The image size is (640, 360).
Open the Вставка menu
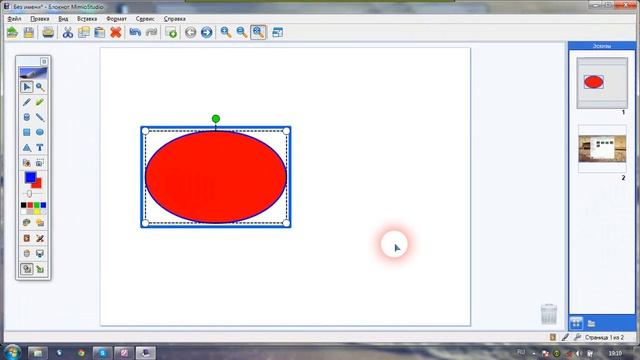[87, 19]
